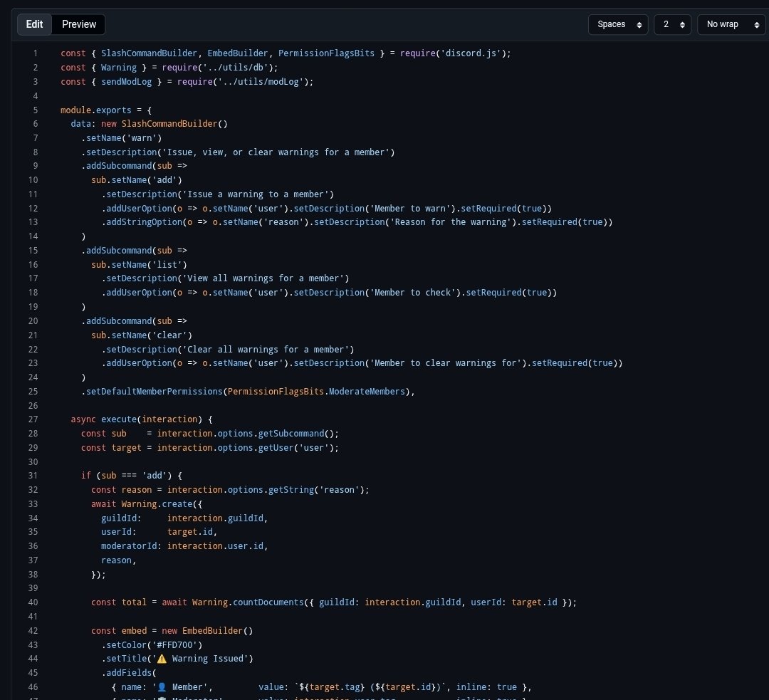Click on 'inline: true' in line 46
Image resolution: width=769 pixels, height=700 pixels.
486,687
